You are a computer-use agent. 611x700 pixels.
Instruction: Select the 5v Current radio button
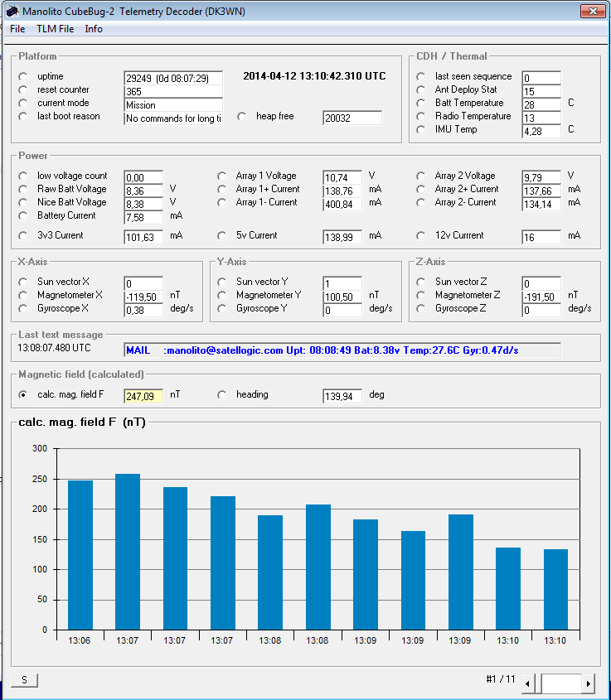click(222, 236)
